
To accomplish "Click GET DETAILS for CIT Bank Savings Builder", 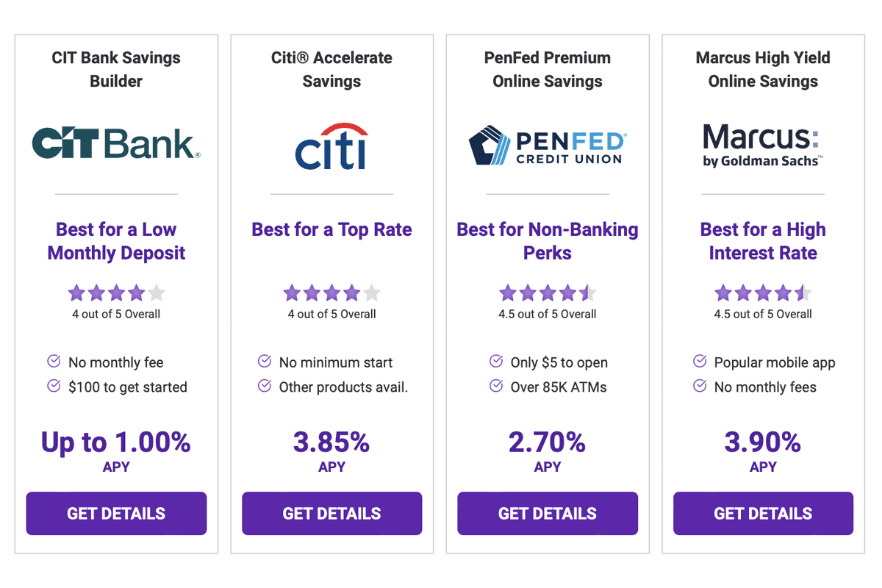I will pos(116,513).
